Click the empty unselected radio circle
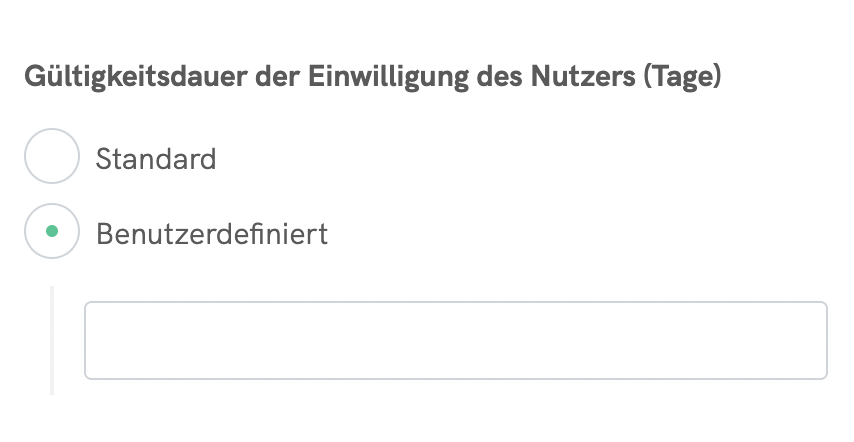The height and width of the screenshot is (442, 854). tap(51, 157)
